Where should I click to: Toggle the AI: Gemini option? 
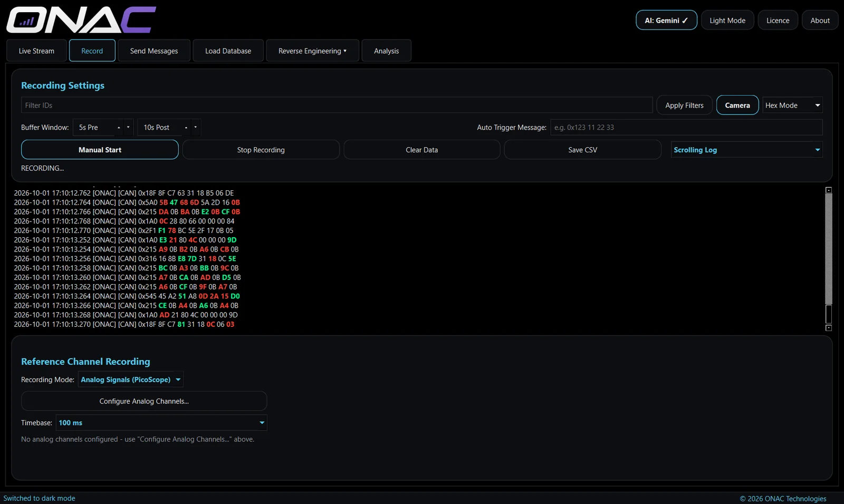(x=666, y=21)
